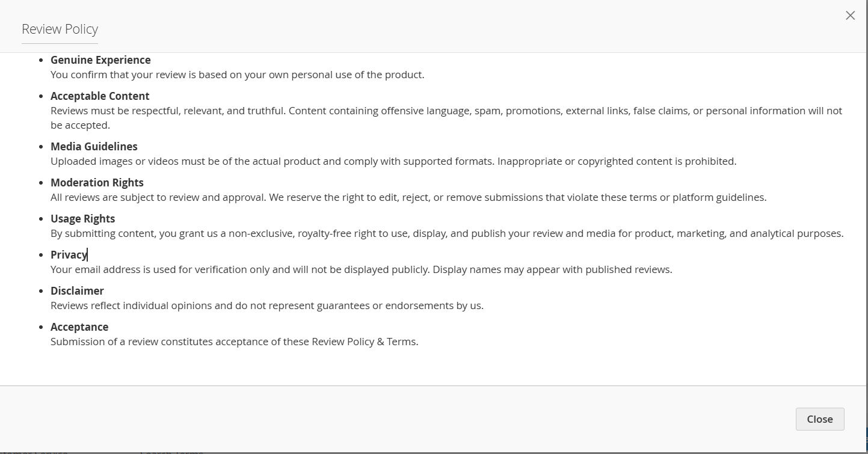868x454 pixels.
Task: Click the Privacy heading text
Action: pyautogui.click(x=69, y=255)
